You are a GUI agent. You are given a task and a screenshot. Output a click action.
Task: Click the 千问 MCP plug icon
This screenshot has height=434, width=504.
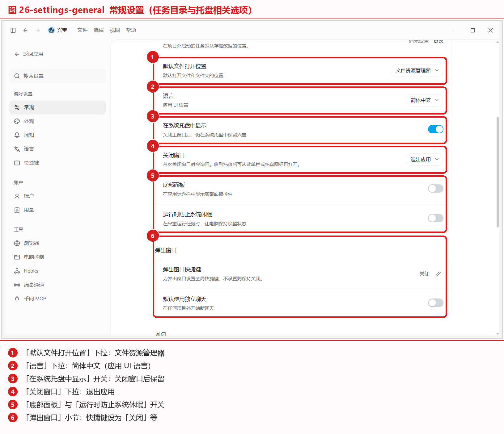[x=17, y=299]
